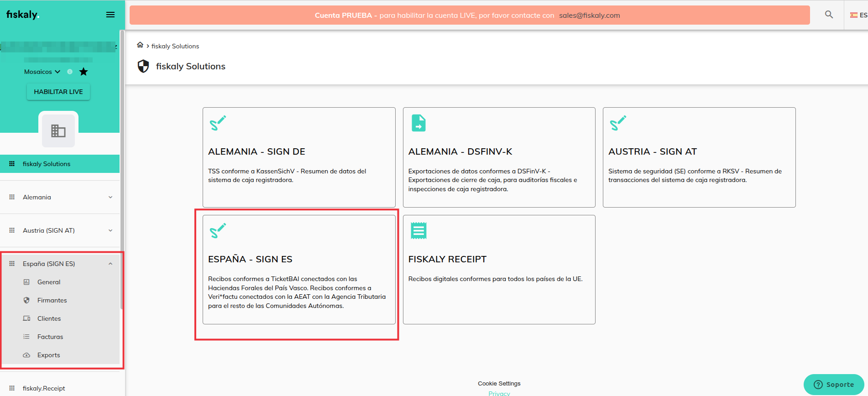Open the ALEMANIA - SIGN DE card title
This screenshot has height=396, width=868.
pyautogui.click(x=257, y=151)
